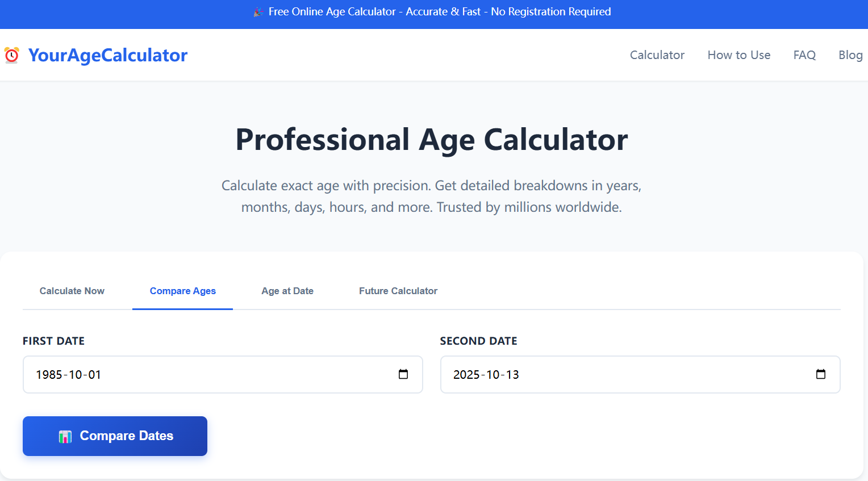Open the First Date calendar picker icon
Viewport: 868px width, 481px height.
click(x=403, y=374)
